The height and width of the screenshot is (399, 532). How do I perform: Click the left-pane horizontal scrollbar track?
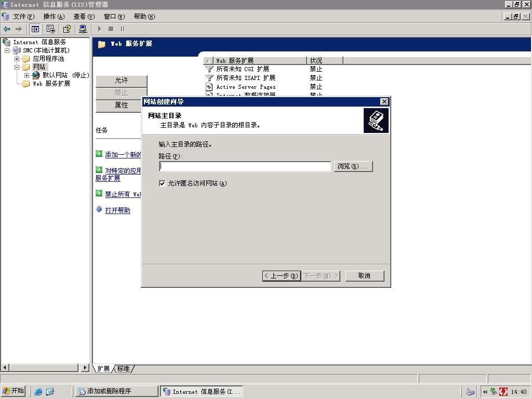pos(44,368)
